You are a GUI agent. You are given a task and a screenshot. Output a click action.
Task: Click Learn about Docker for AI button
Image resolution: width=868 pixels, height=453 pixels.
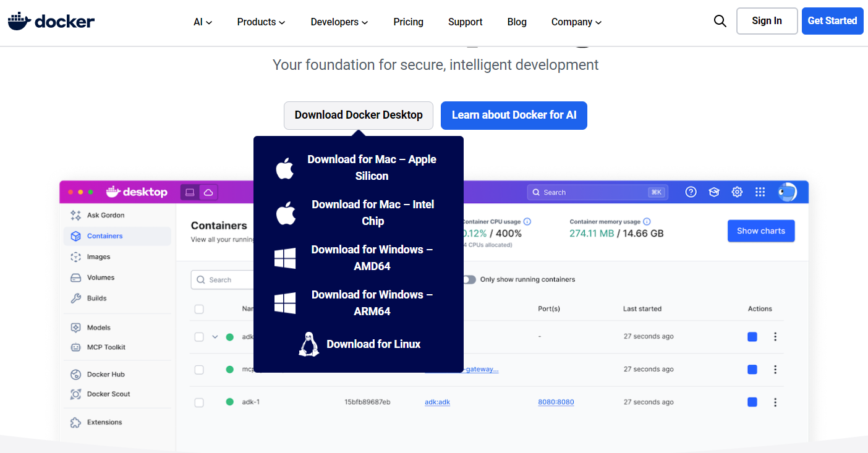click(x=514, y=115)
